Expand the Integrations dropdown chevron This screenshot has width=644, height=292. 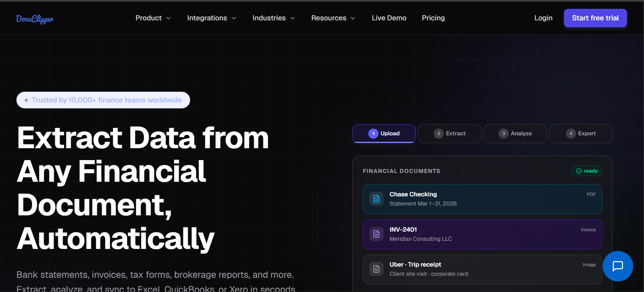(x=234, y=18)
